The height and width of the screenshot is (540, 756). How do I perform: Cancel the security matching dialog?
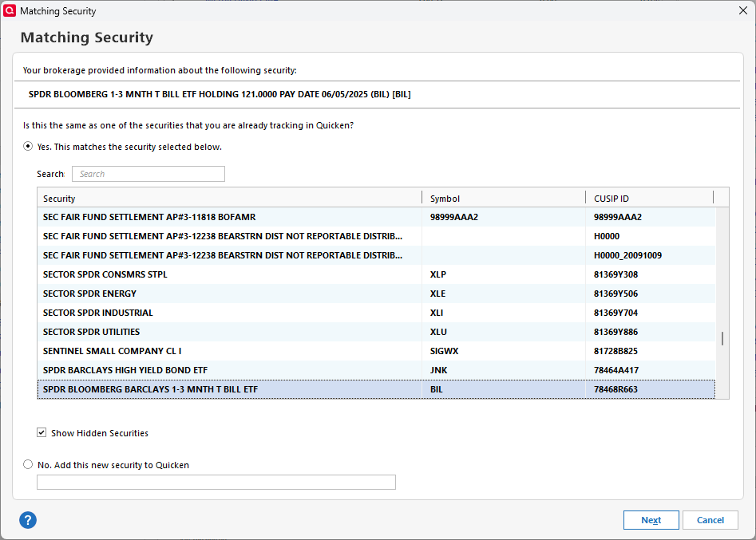[x=710, y=520]
